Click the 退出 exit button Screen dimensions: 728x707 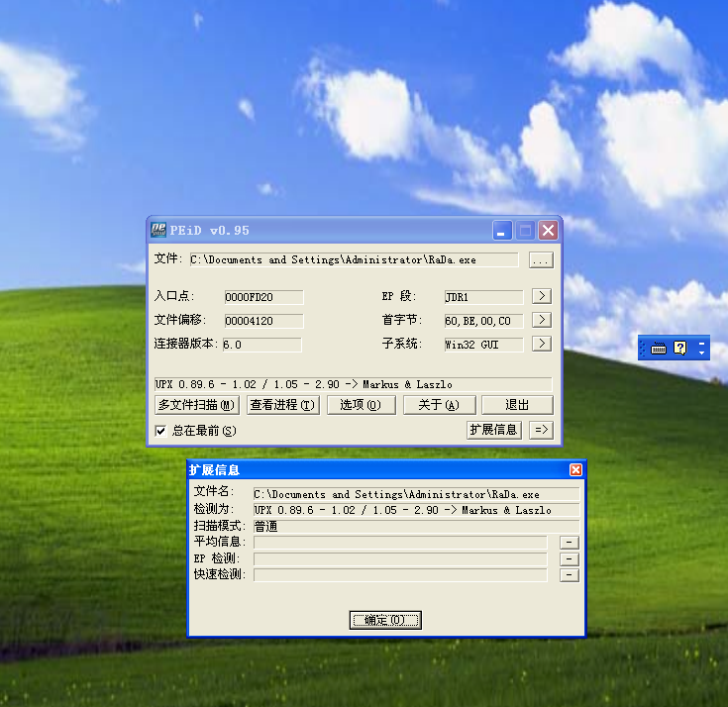click(x=517, y=405)
